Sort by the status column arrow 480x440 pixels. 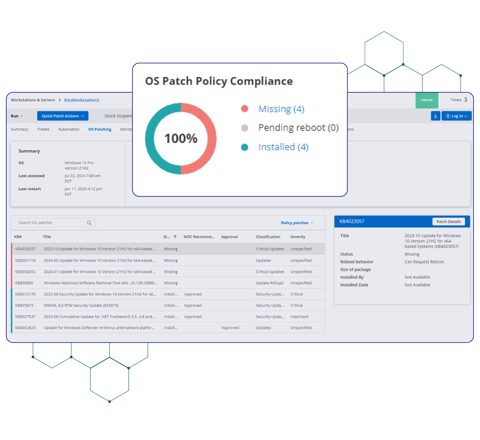(175, 237)
